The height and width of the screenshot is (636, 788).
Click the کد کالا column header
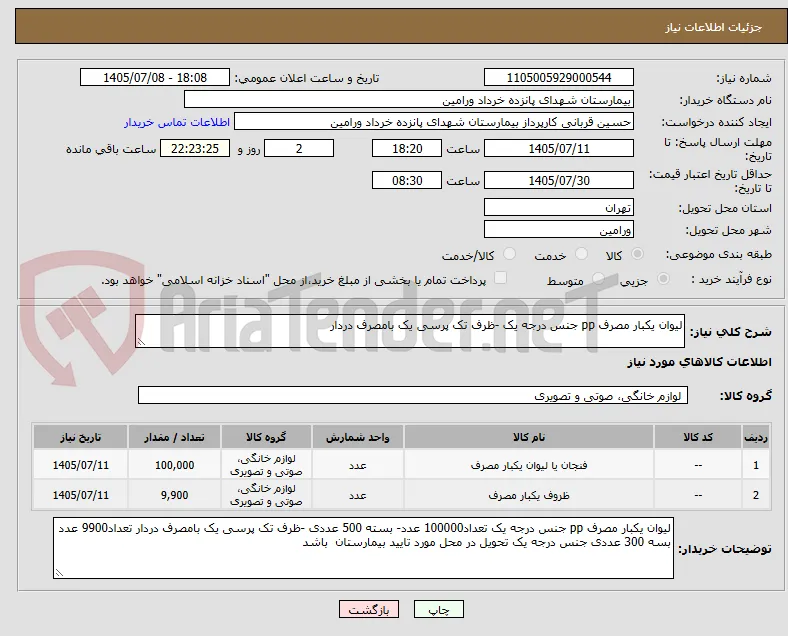[x=698, y=437]
